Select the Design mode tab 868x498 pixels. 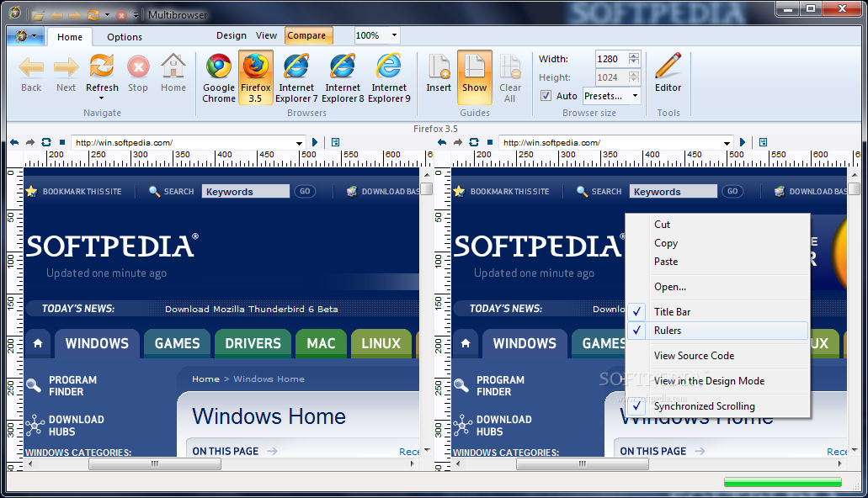(232, 35)
